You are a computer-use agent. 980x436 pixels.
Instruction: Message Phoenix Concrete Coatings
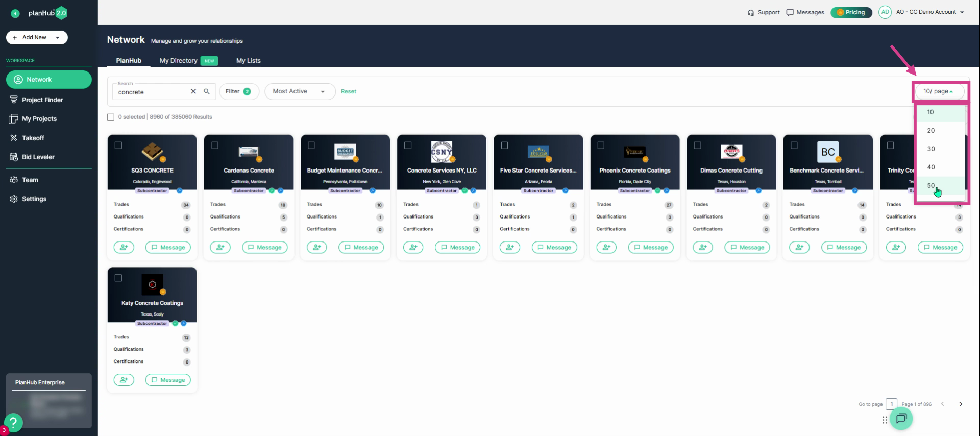pos(651,248)
